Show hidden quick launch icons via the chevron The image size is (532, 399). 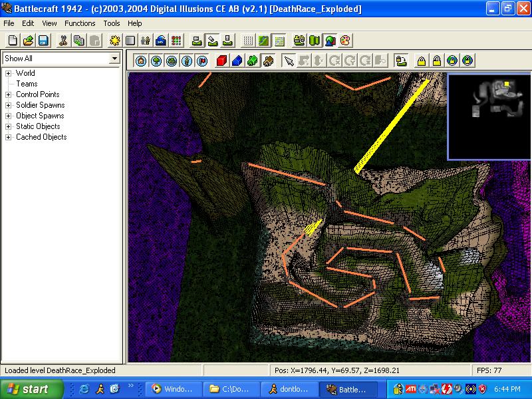(130, 386)
